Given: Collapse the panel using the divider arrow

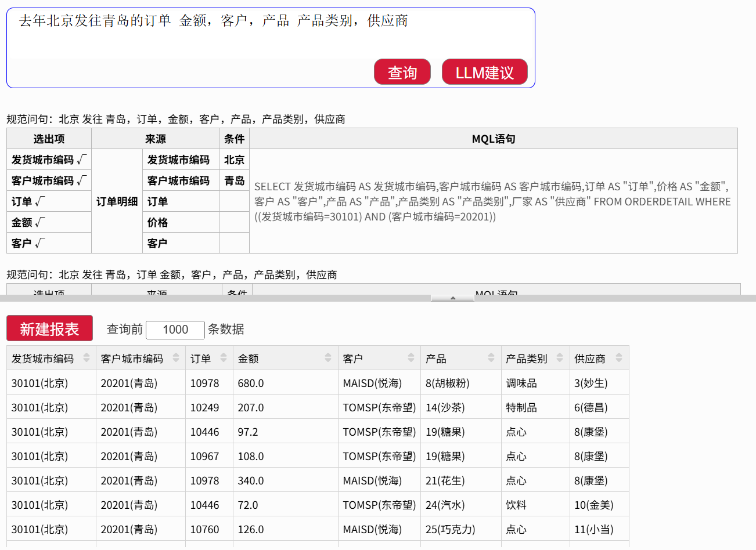Looking at the screenshot, I should [453, 298].
